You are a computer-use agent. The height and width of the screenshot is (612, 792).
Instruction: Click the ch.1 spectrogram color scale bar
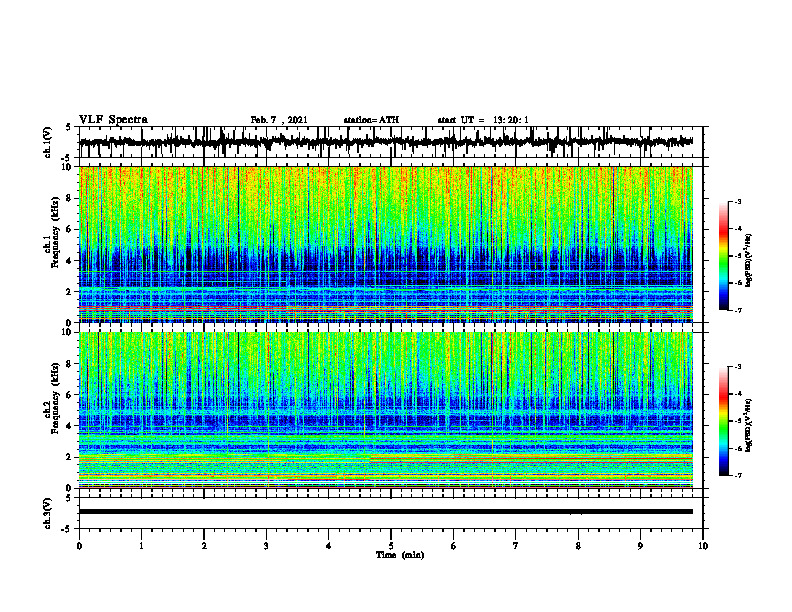coord(724,256)
